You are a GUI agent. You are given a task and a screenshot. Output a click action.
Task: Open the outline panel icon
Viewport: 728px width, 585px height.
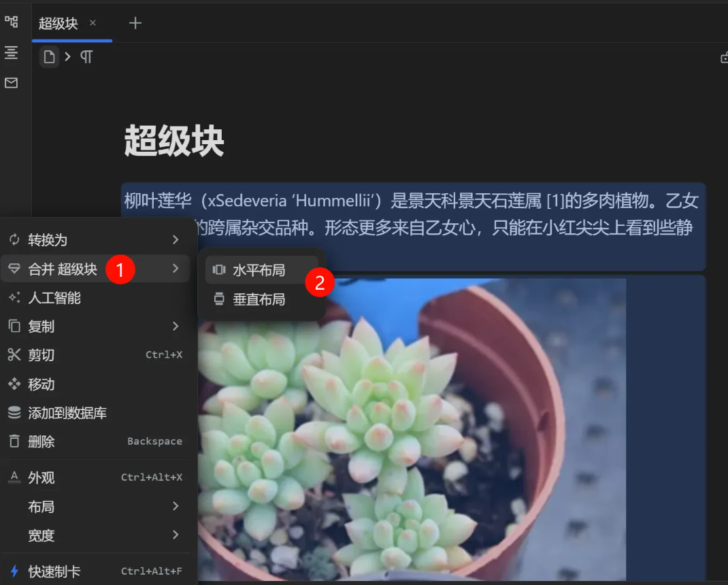point(11,52)
